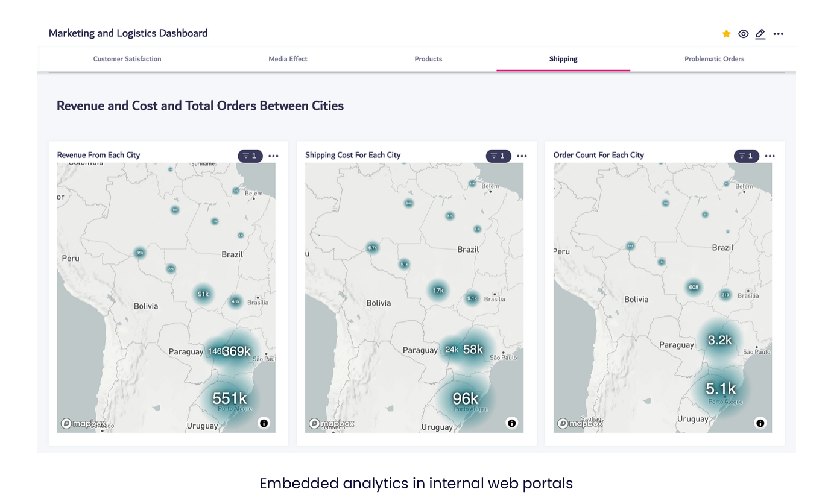Screen dimensions: 825x504
Task: Select the Products tab
Action: pos(428,59)
